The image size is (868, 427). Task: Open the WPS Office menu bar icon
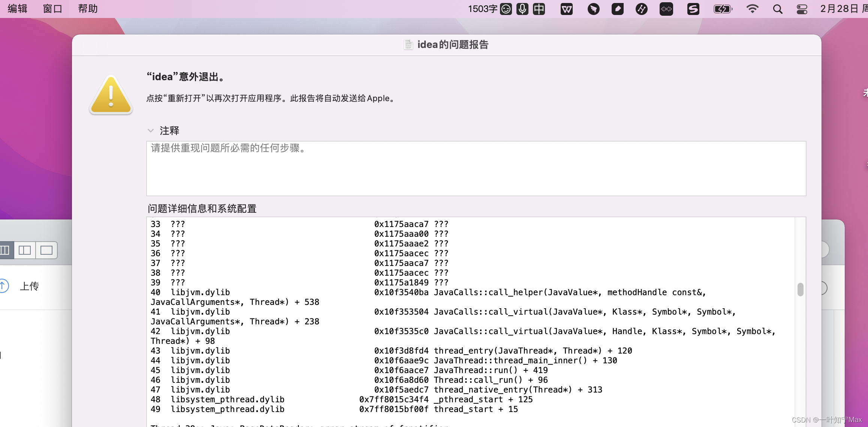click(566, 9)
